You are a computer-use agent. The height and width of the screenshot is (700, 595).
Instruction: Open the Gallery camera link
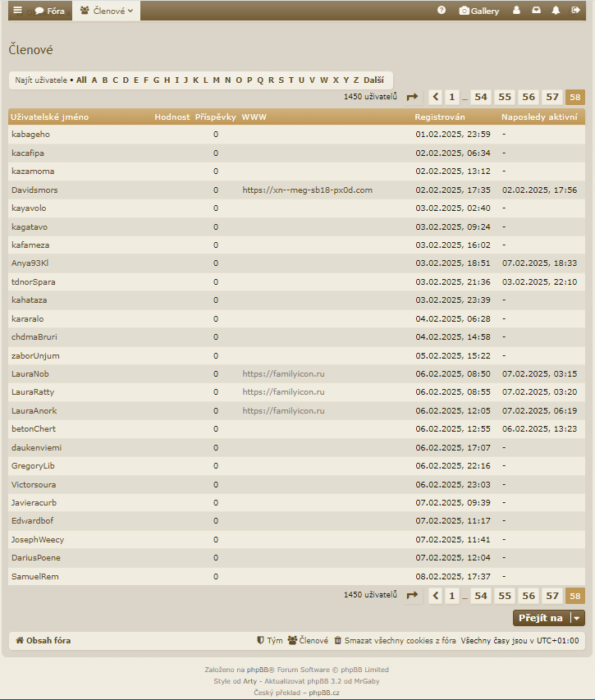[478, 11]
